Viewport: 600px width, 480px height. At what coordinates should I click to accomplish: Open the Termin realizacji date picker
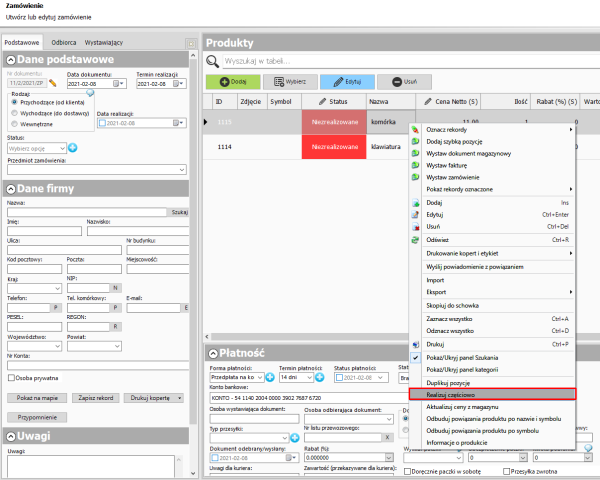click(179, 83)
